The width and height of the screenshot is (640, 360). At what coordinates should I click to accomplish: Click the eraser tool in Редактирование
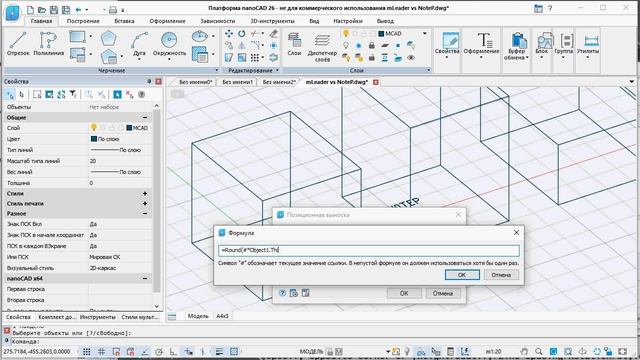[x=273, y=34]
